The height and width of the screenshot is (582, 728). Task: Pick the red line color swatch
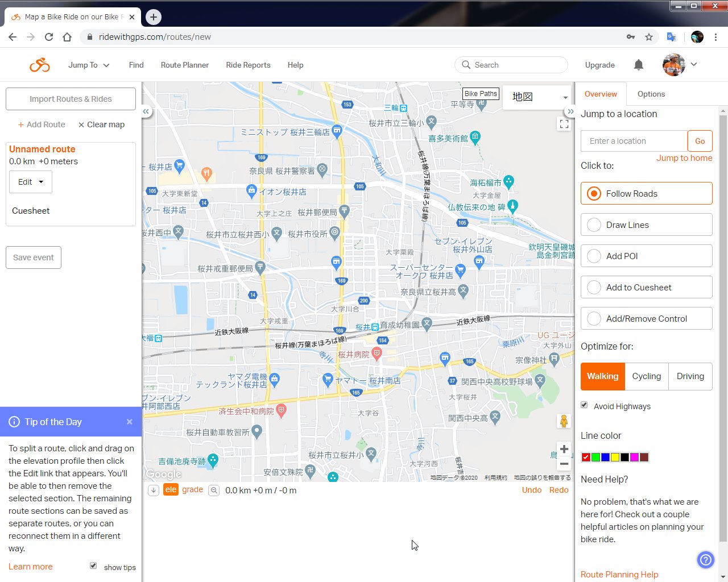coord(586,457)
